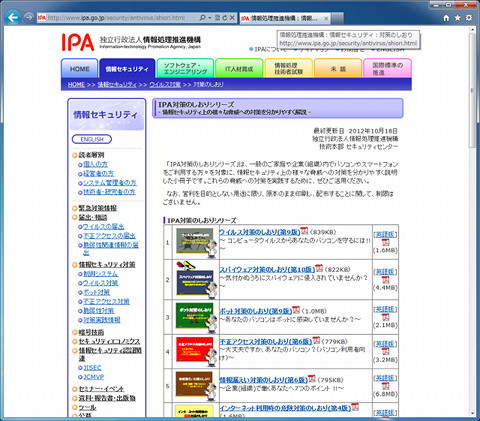Screen dimensions: 480x421
Task: Open the HOME navigation tab
Action: [x=80, y=68]
